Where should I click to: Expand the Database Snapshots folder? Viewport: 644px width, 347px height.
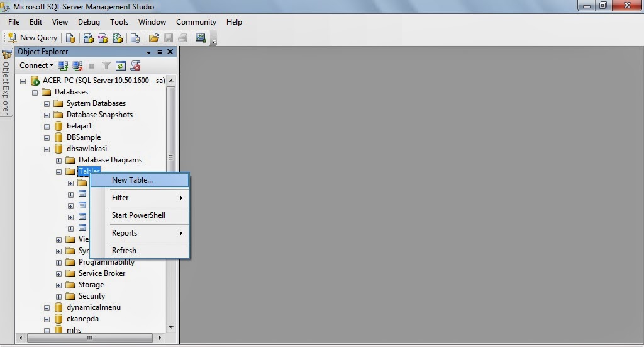(47, 115)
